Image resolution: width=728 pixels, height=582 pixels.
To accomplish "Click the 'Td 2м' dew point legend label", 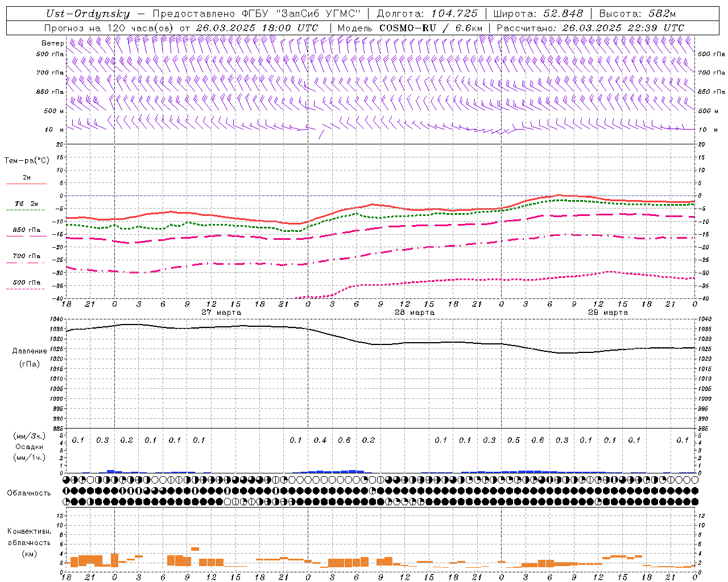I will 26,203.
